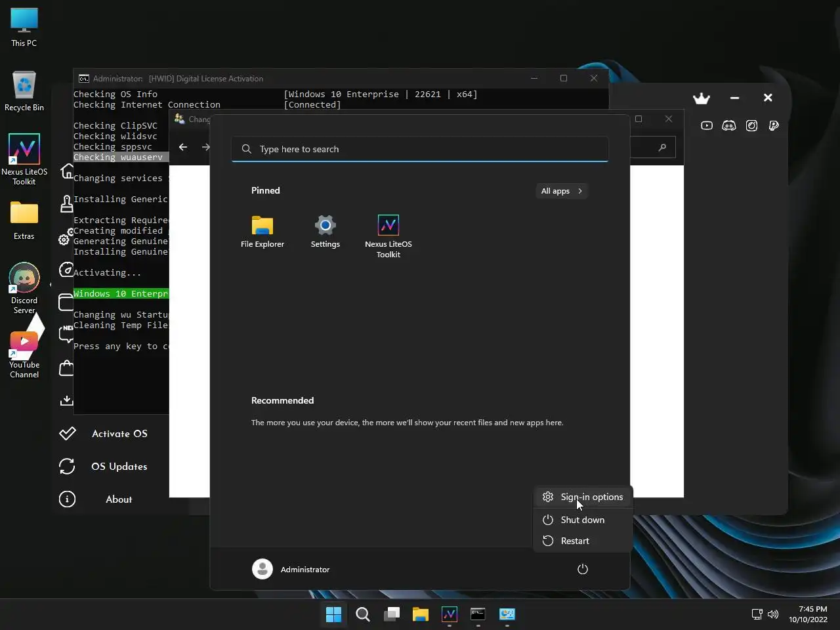Open Recycle Bin desktop icon
This screenshot has height=630, width=840.
pyautogui.click(x=24, y=92)
